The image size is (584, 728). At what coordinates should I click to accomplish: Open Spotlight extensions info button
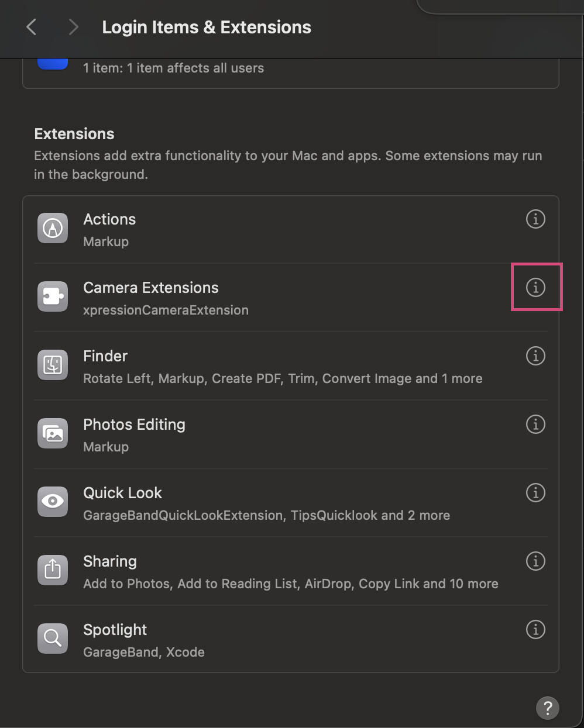(535, 629)
